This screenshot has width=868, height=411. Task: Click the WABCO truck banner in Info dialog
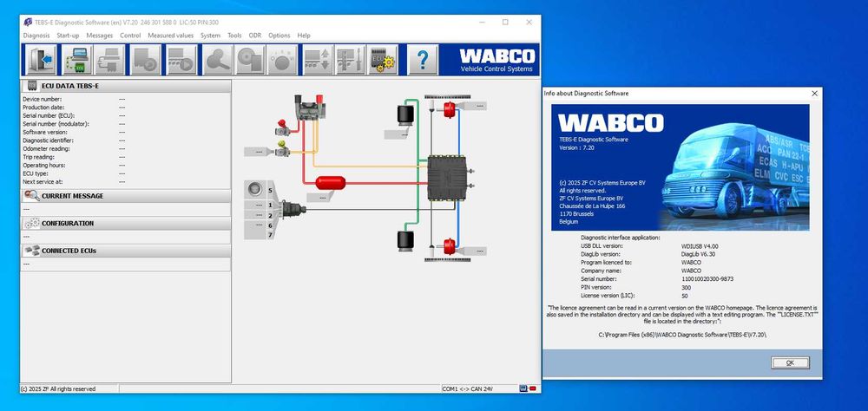tap(681, 167)
